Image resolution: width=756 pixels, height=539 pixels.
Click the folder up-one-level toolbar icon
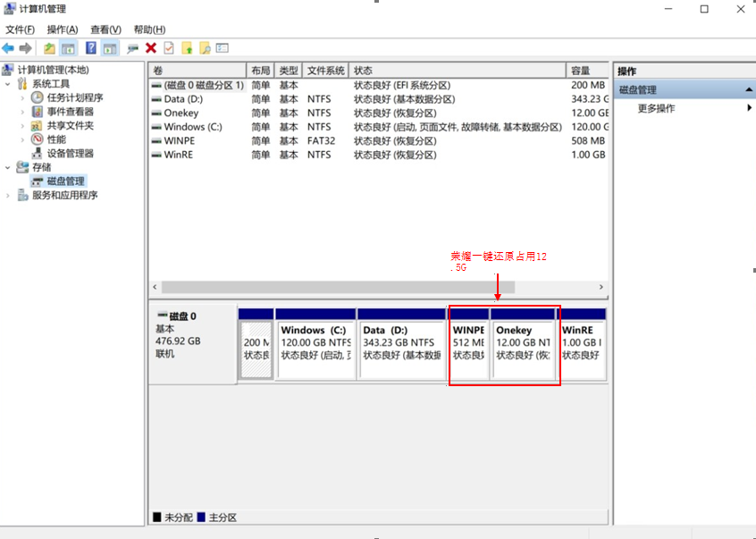click(49, 48)
